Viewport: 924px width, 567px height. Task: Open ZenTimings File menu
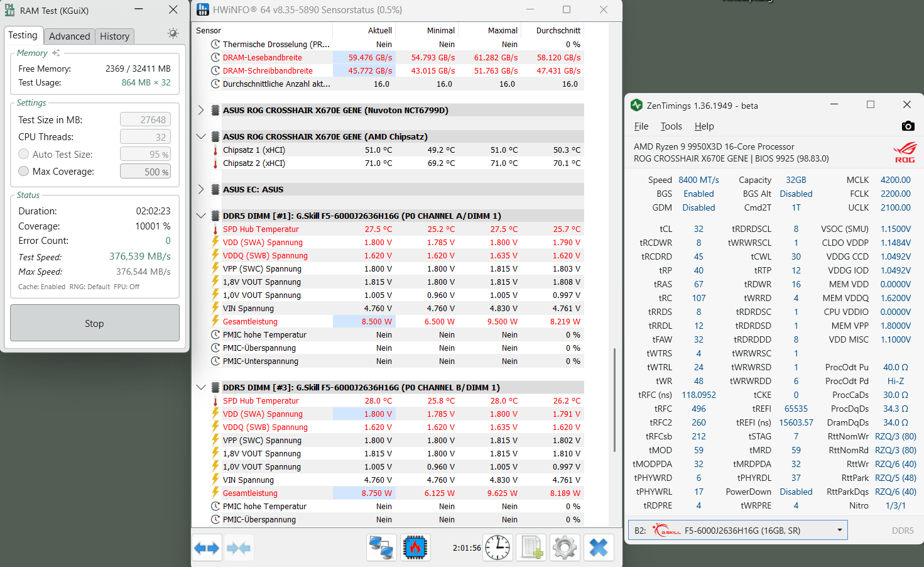pyautogui.click(x=641, y=126)
